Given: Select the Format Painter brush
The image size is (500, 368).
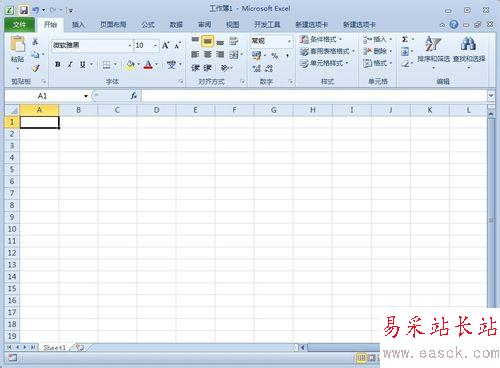Looking at the screenshot, I should click(36, 68).
